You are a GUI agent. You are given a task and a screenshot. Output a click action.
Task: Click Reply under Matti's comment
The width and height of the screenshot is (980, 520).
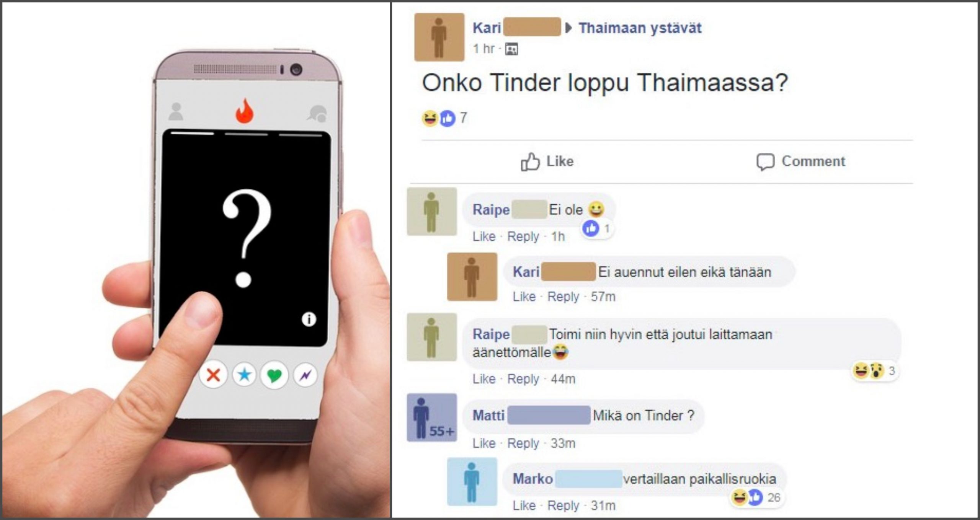(x=523, y=443)
